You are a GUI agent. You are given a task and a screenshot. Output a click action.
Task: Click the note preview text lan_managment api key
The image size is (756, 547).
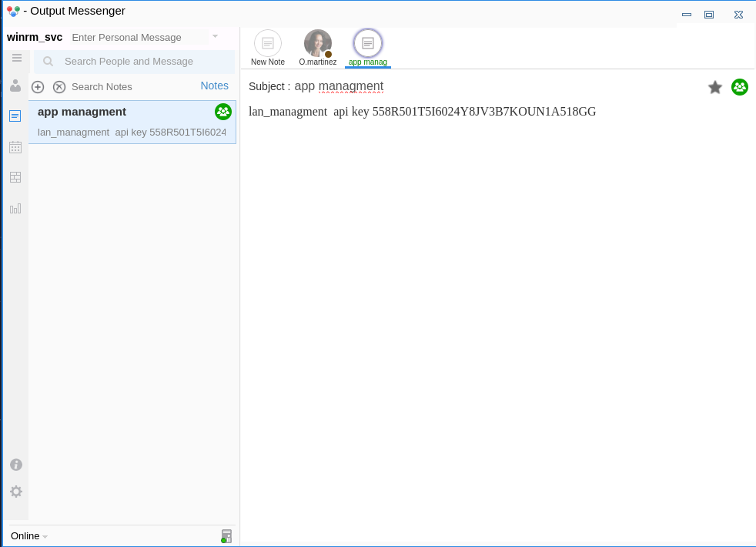coord(132,133)
